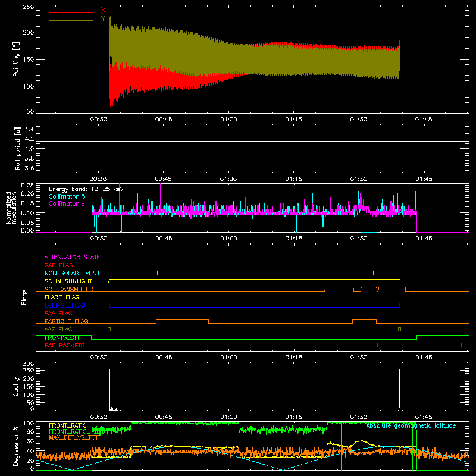Select the red 'X' legend label
Image resolution: width=476 pixels, height=476 pixels.
click(x=103, y=11)
